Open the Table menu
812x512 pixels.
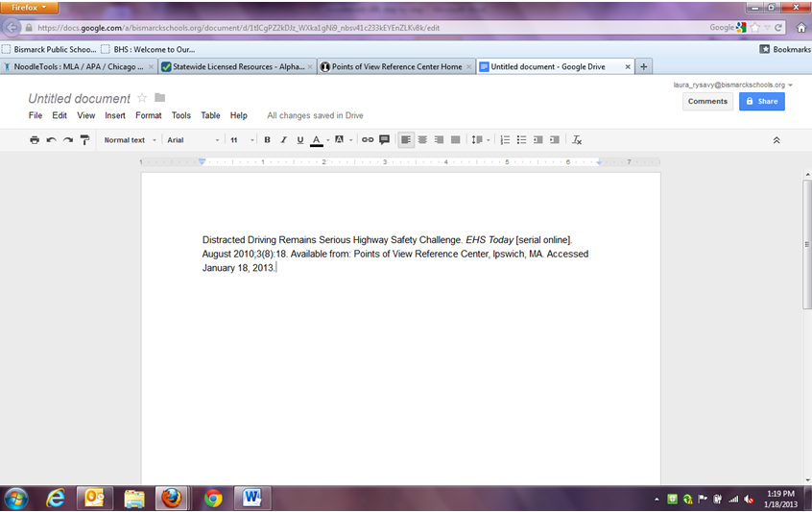point(211,115)
